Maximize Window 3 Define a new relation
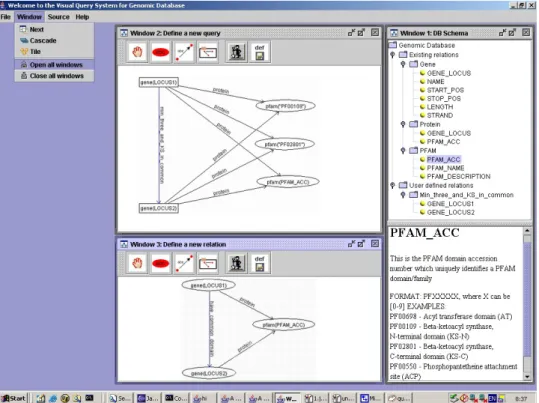Image resolution: width=539 pixels, height=403 pixels. (x=361, y=244)
